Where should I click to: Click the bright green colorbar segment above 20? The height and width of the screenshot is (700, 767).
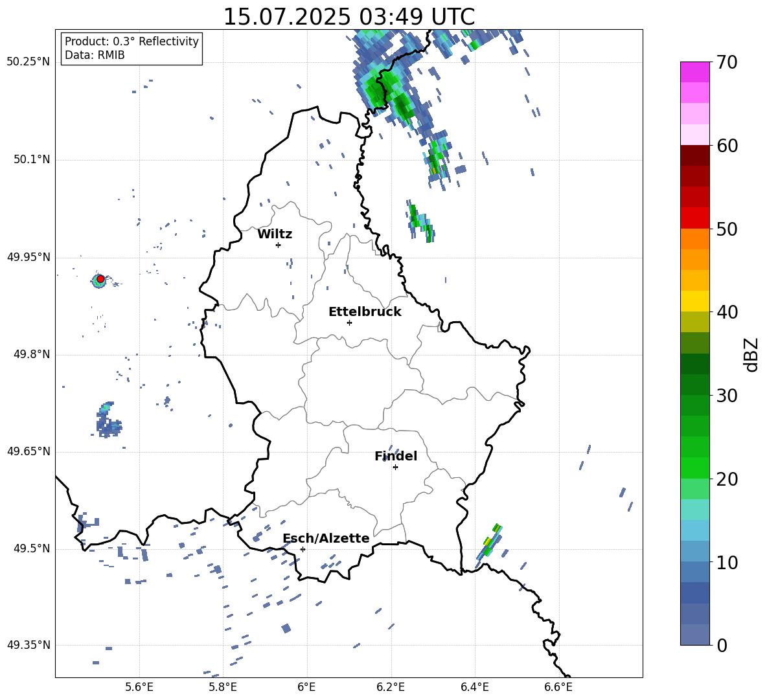point(694,468)
